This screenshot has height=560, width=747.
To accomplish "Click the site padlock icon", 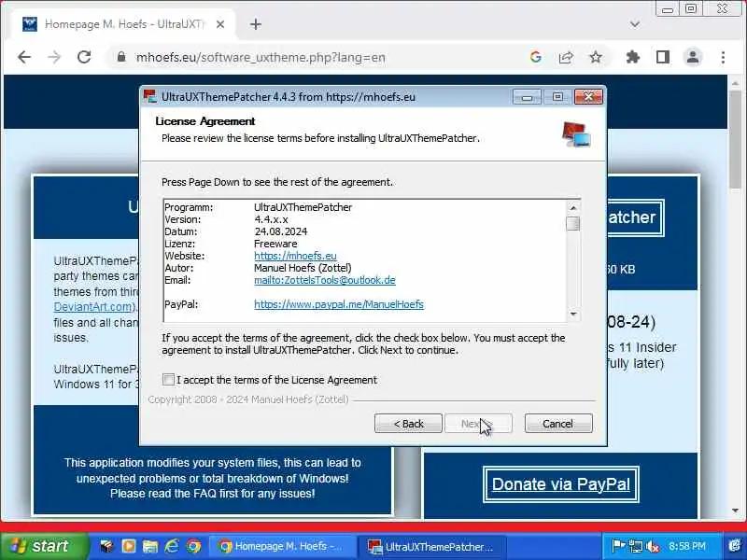I will point(121,57).
